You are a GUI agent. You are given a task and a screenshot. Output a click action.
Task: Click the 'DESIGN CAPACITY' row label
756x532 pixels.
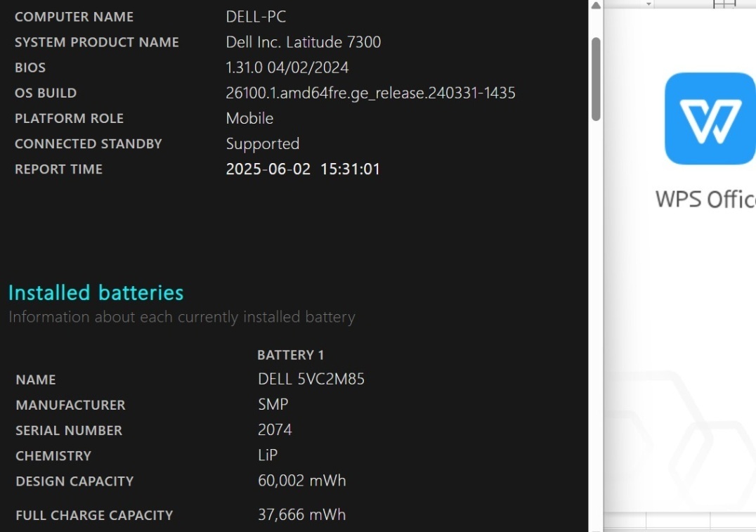pyautogui.click(x=74, y=481)
